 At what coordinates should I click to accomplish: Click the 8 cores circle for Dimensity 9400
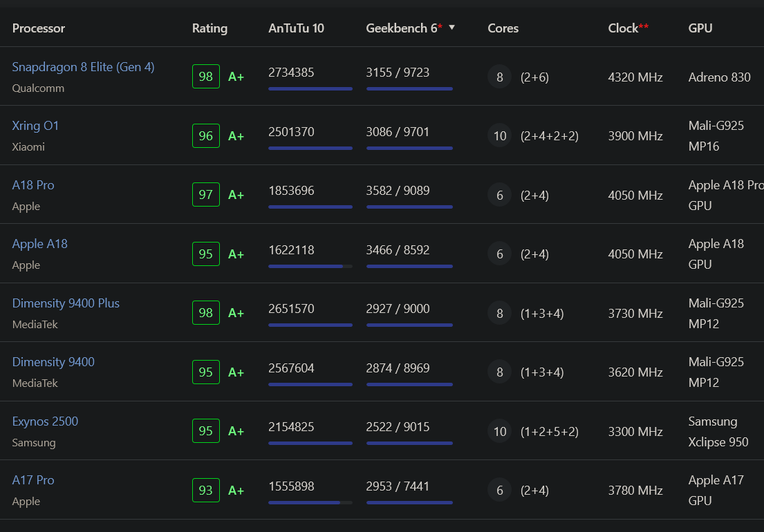[x=499, y=372]
